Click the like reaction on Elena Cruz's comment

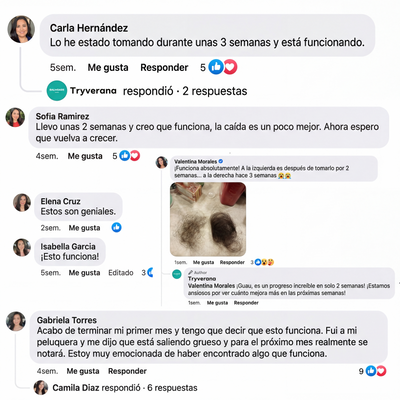point(116,228)
